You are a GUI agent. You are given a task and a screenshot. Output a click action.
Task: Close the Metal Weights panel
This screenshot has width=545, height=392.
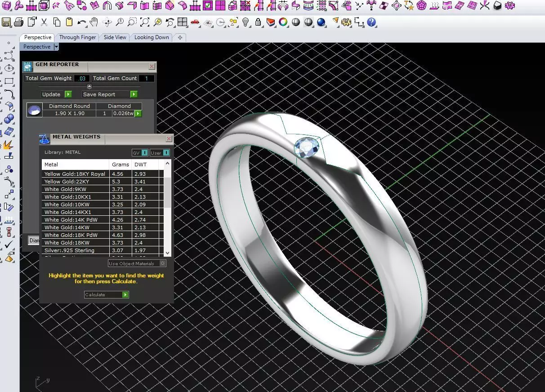click(169, 139)
